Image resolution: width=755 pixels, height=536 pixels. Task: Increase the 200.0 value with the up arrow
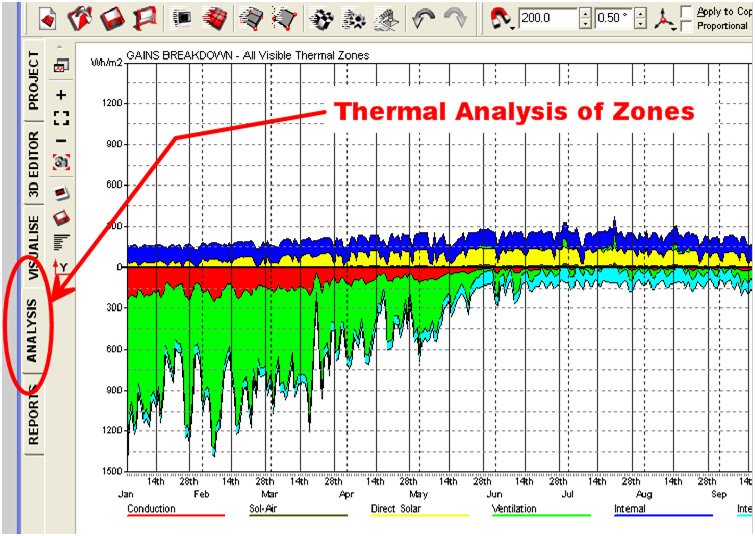point(585,14)
